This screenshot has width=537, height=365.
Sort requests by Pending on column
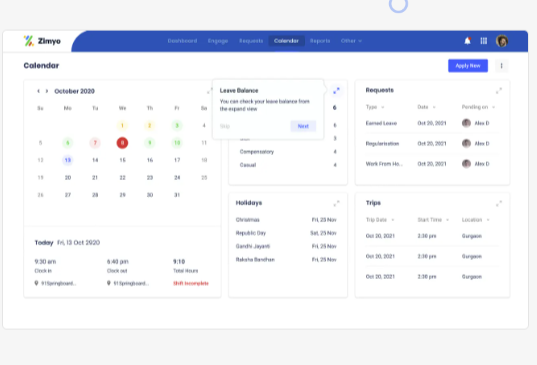tap(478, 107)
